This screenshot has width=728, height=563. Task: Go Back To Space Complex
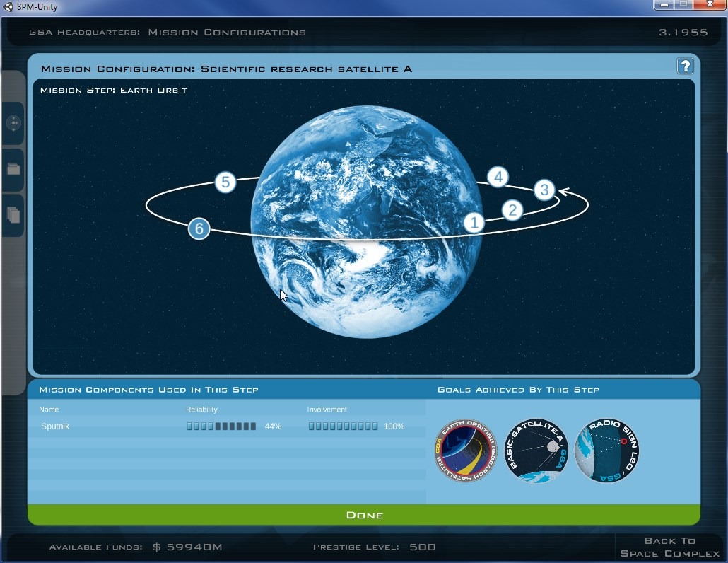(x=669, y=547)
